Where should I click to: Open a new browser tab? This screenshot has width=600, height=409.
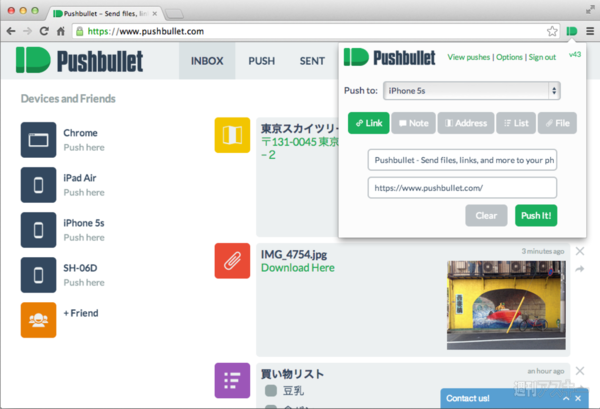[x=174, y=14]
